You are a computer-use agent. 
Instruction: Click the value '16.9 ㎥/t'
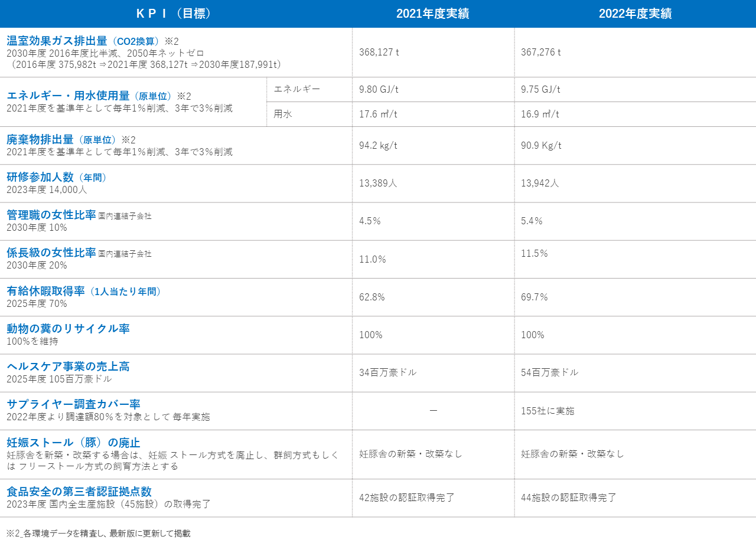[540, 114]
